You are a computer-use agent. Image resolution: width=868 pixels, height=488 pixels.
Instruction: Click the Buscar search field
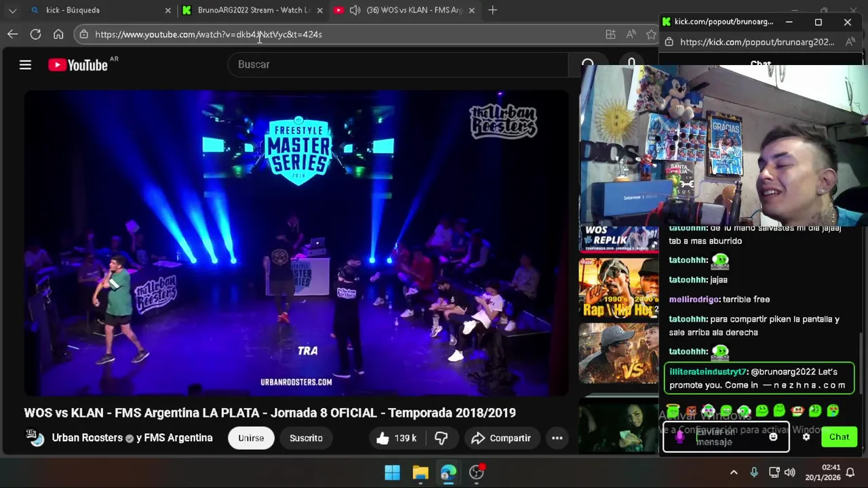(399, 64)
